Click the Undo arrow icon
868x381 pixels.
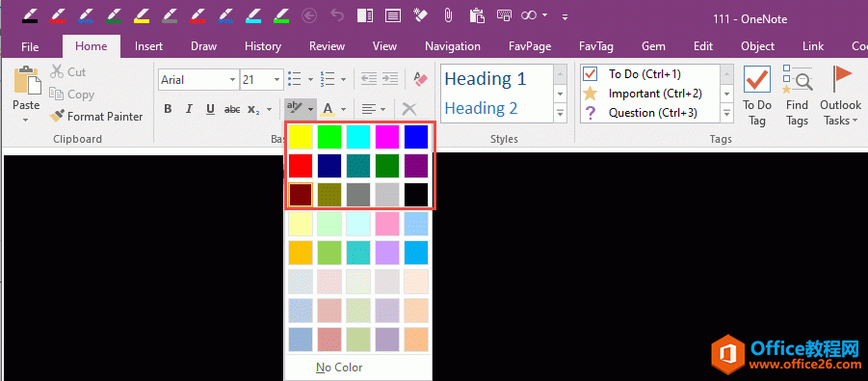point(337,15)
